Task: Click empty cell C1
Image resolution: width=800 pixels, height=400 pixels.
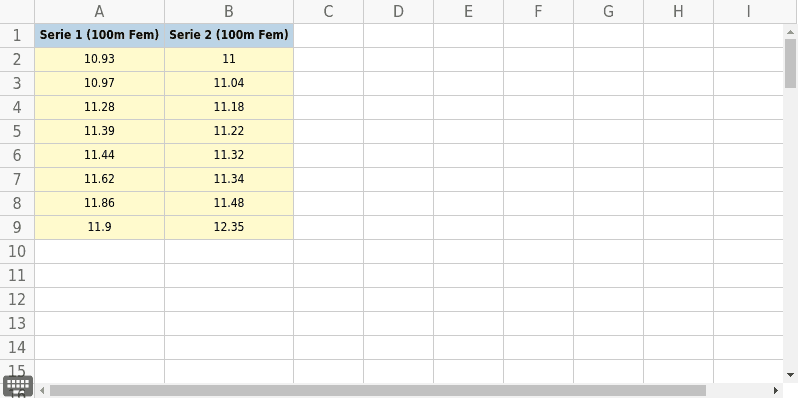Action: 328,35
